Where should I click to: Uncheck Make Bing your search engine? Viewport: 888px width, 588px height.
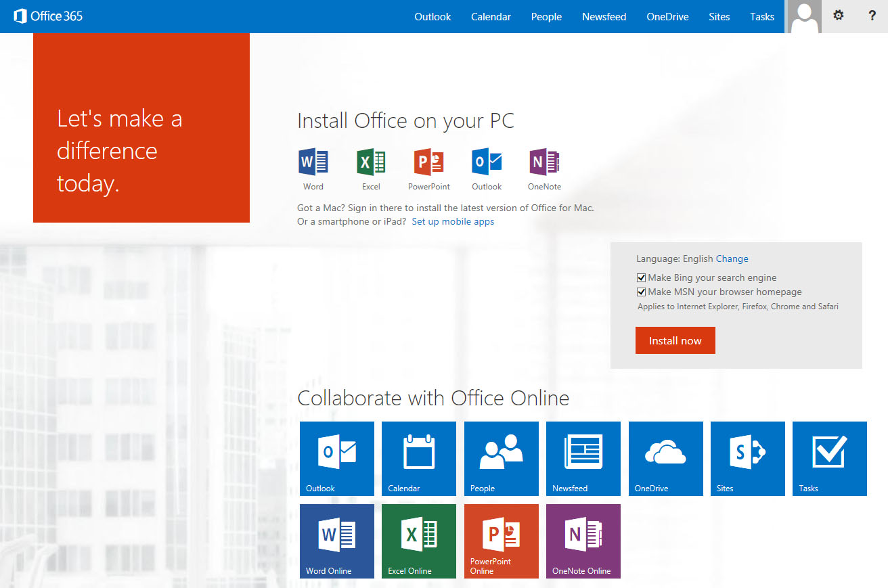[x=641, y=277]
